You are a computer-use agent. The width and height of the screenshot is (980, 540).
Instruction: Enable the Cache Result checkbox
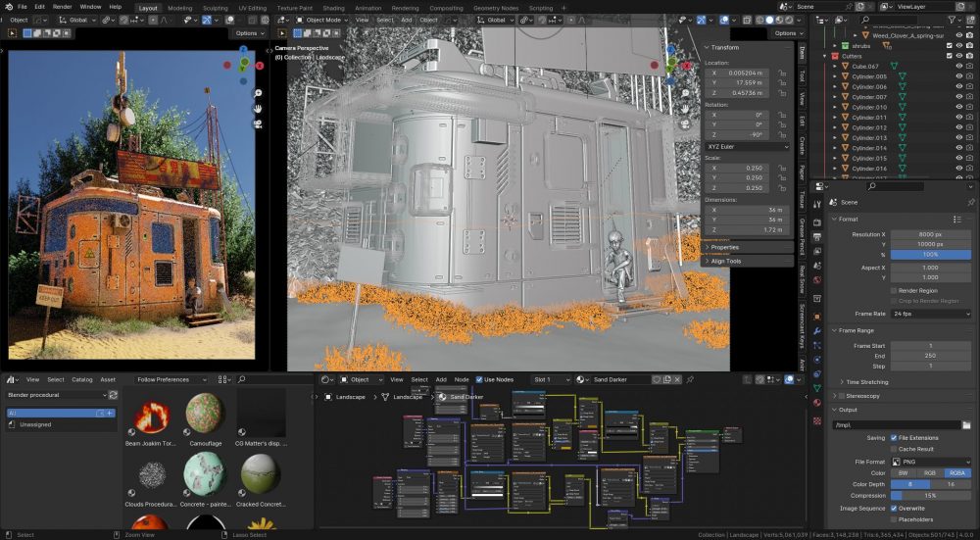coord(894,449)
